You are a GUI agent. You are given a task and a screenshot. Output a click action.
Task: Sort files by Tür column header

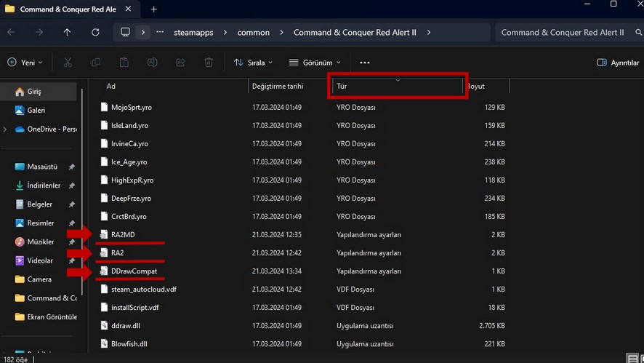click(398, 86)
